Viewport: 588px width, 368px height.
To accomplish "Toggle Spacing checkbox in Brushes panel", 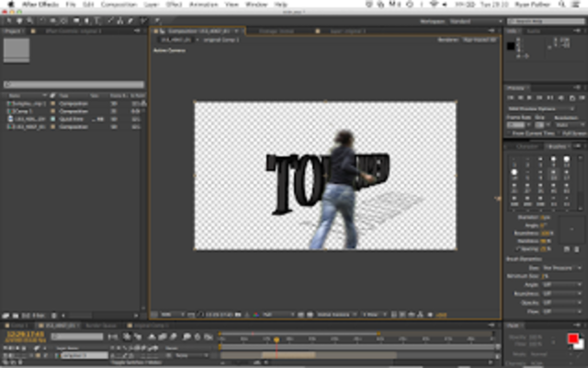I will pyautogui.click(x=518, y=248).
